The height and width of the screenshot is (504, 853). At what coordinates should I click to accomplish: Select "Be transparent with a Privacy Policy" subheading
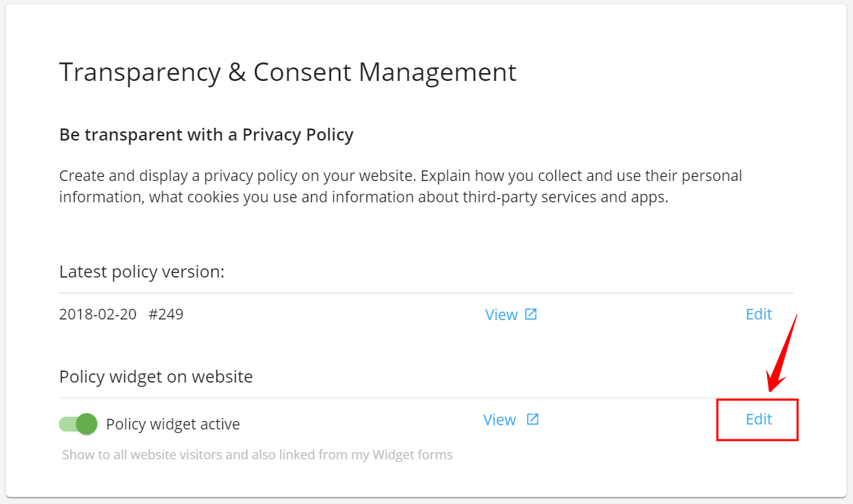(x=206, y=134)
